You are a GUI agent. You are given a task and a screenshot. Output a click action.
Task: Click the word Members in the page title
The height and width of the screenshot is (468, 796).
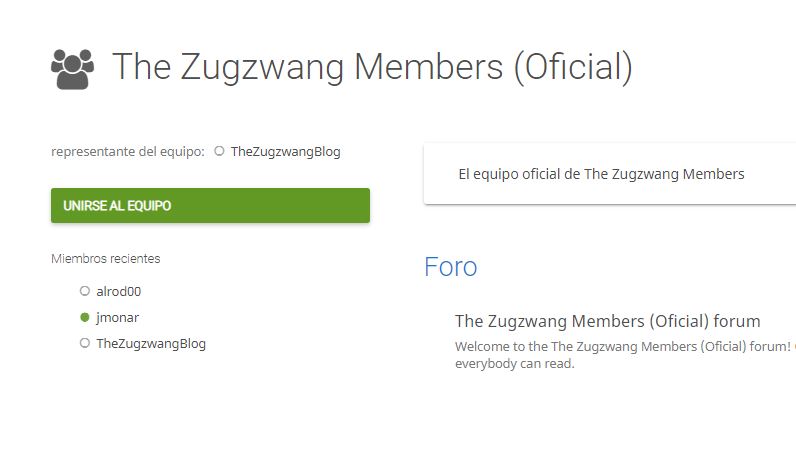click(428, 67)
